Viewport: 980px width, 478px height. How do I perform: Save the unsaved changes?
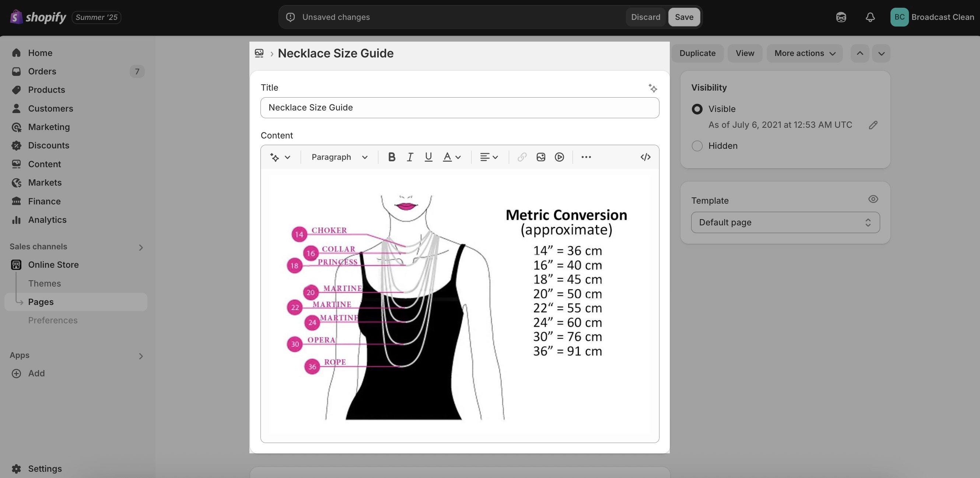click(684, 17)
